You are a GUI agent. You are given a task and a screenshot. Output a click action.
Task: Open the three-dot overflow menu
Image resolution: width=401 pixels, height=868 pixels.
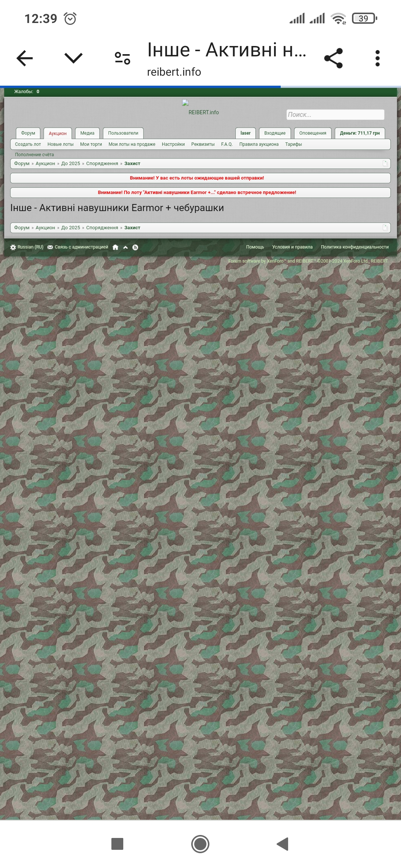[x=377, y=58]
